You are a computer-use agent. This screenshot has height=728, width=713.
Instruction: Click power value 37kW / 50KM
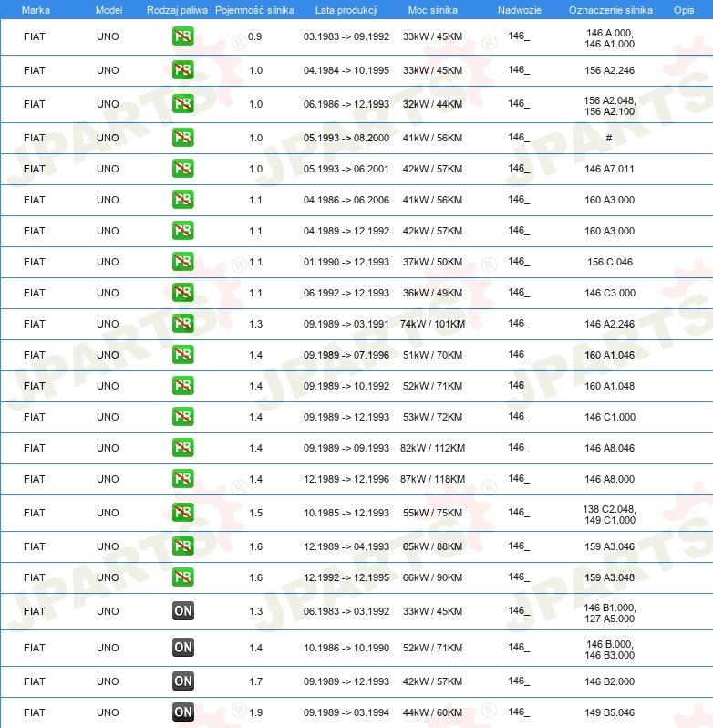pos(432,262)
